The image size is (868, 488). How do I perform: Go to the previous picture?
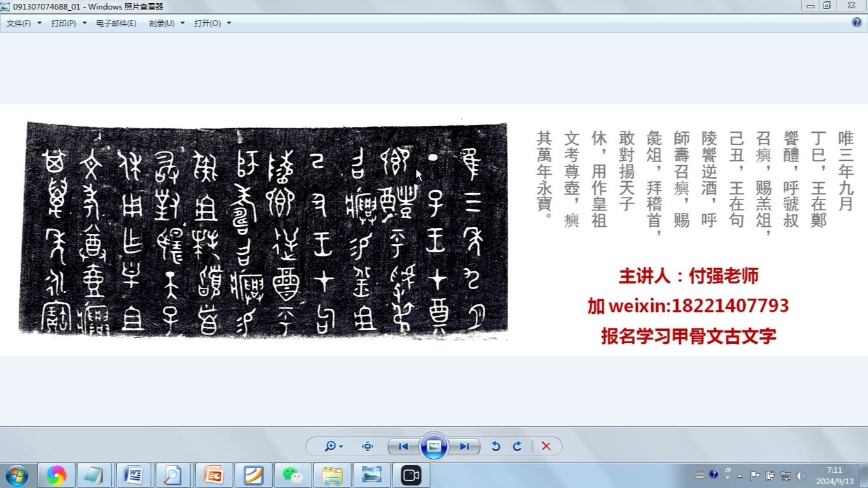pyautogui.click(x=403, y=446)
